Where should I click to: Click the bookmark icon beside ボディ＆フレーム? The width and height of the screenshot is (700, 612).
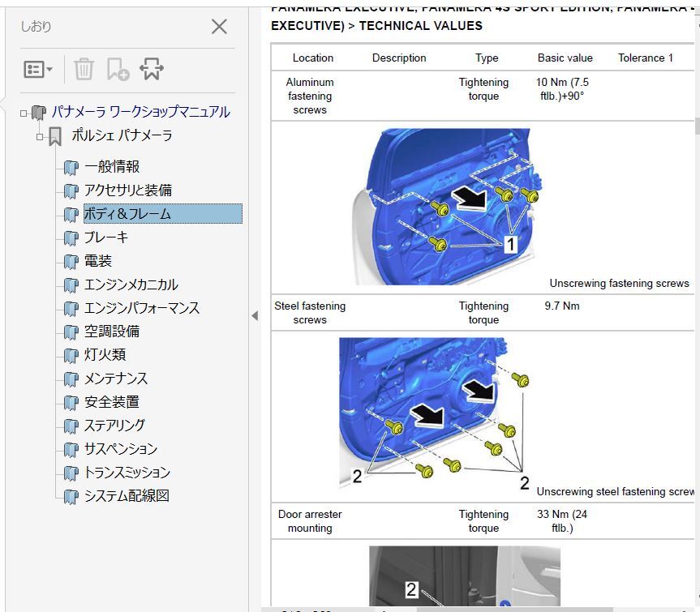71,215
